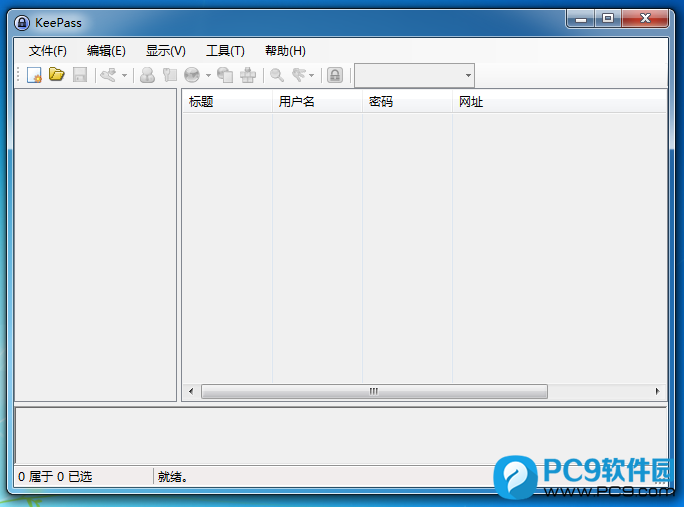Click the Perform auto-type icon
Screen dimensions: 684x507
(x=248, y=75)
